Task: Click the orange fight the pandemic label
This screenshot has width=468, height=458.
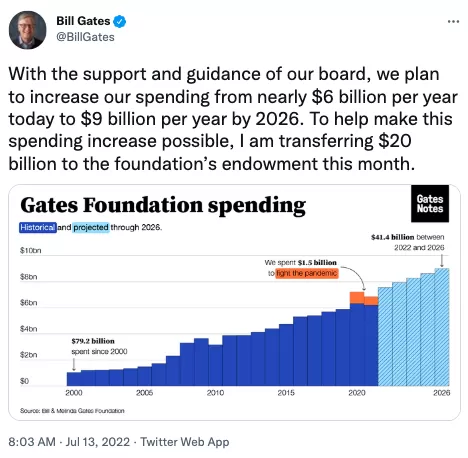Action: pyautogui.click(x=307, y=273)
